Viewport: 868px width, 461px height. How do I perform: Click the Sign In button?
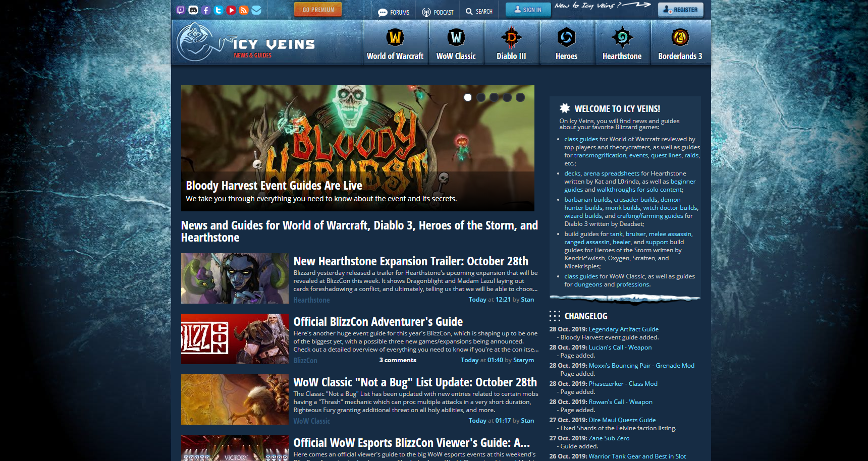click(x=528, y=10)
